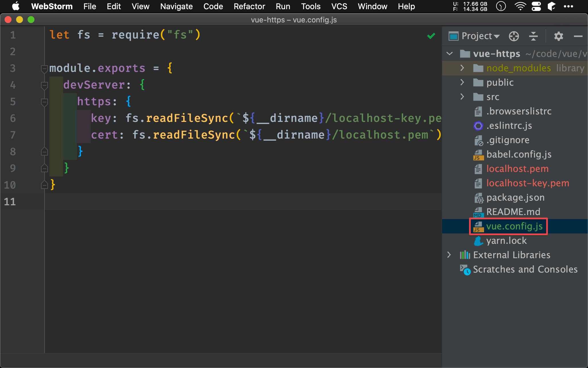Open the Edit menu
This screenshot has width=588, height=368.
pyautogui.click(x=114, y=6)
